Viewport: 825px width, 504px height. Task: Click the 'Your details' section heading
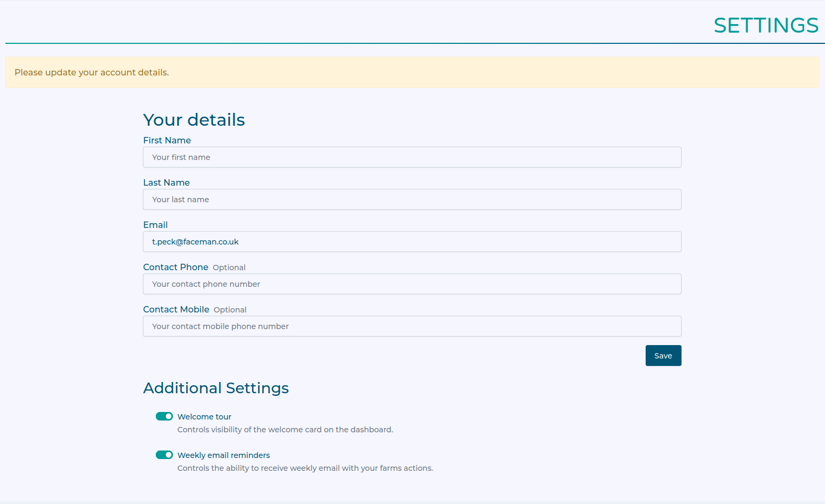pyautogui.click(x=194, y=120)
